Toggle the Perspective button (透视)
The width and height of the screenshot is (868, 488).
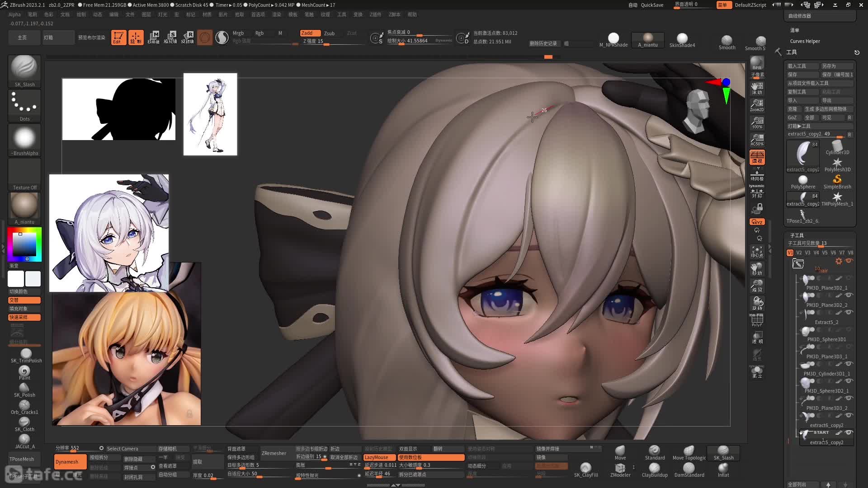pos(757,157)
